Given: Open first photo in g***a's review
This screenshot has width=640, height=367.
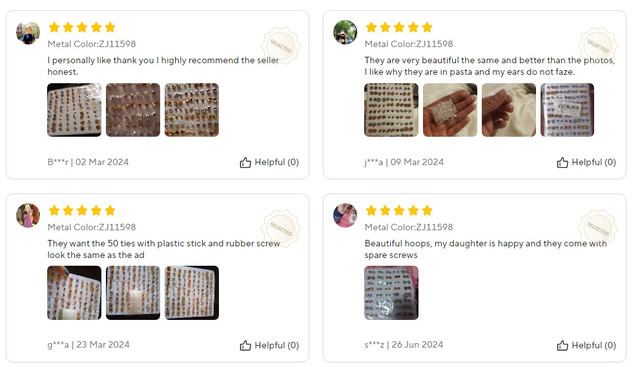Looking at the screenshot, I should coord(74,293).
